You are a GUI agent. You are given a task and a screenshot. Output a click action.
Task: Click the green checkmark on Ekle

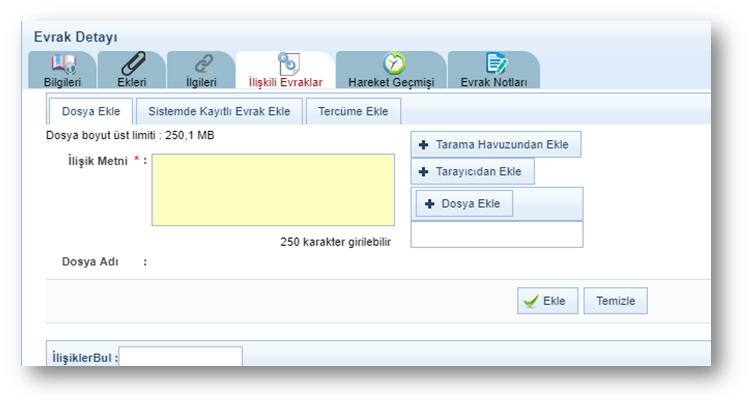(530, 301)
